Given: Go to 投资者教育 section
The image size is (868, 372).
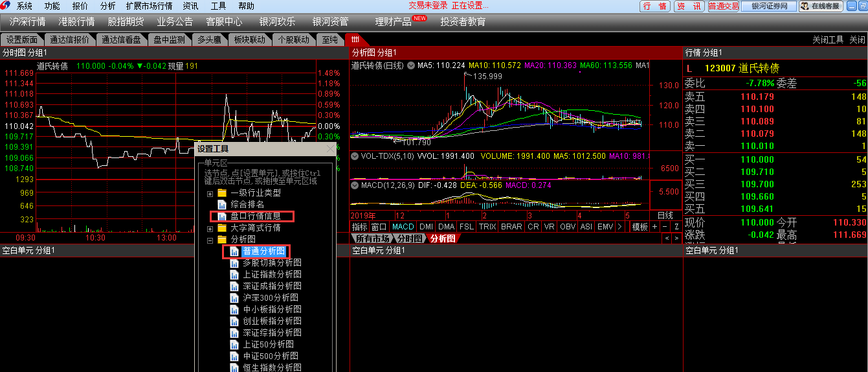Looking at the screenshot, I should pos(463,21).
